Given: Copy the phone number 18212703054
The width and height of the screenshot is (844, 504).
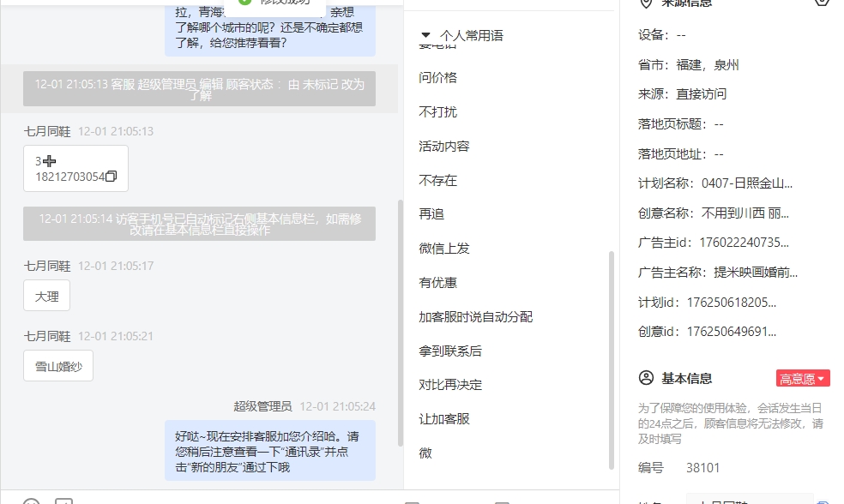Looking at the screenshot, I should pos(112,177).
